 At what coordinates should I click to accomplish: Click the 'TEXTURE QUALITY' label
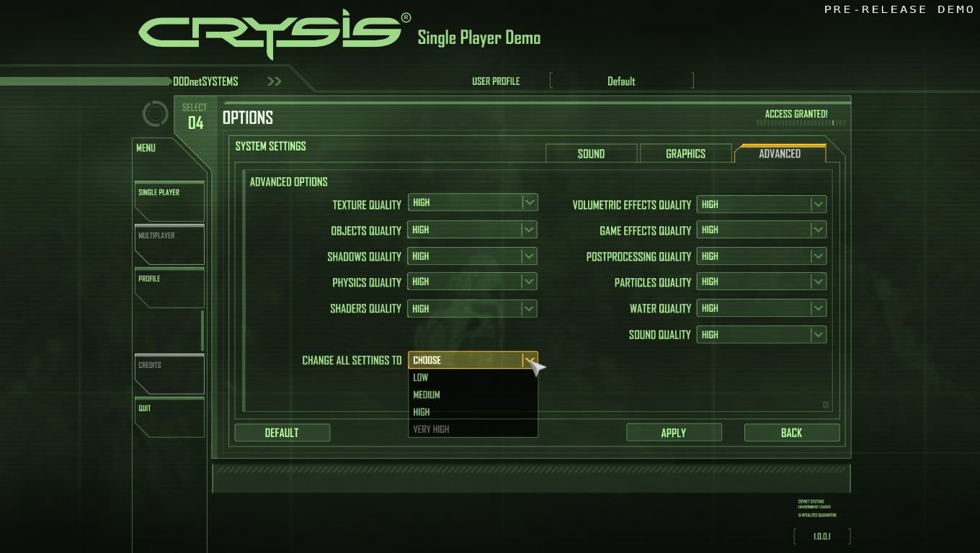[367, 204]
